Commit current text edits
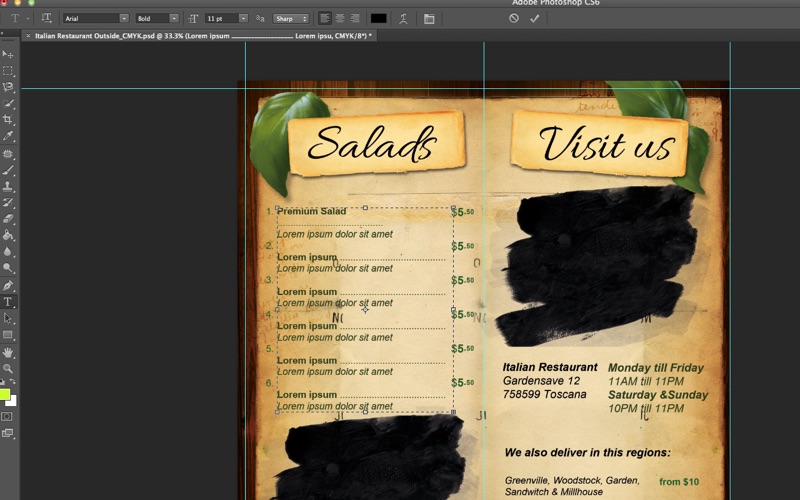 pos(534,18)
